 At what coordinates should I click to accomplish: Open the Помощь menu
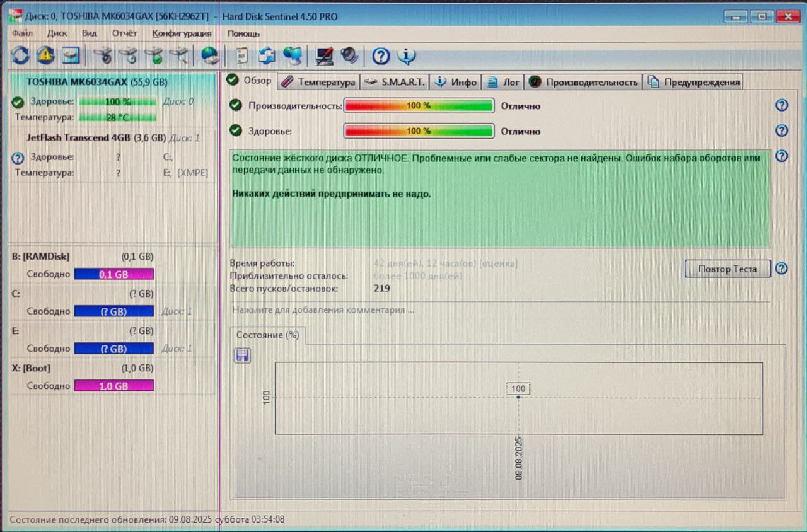pos(243,33)
